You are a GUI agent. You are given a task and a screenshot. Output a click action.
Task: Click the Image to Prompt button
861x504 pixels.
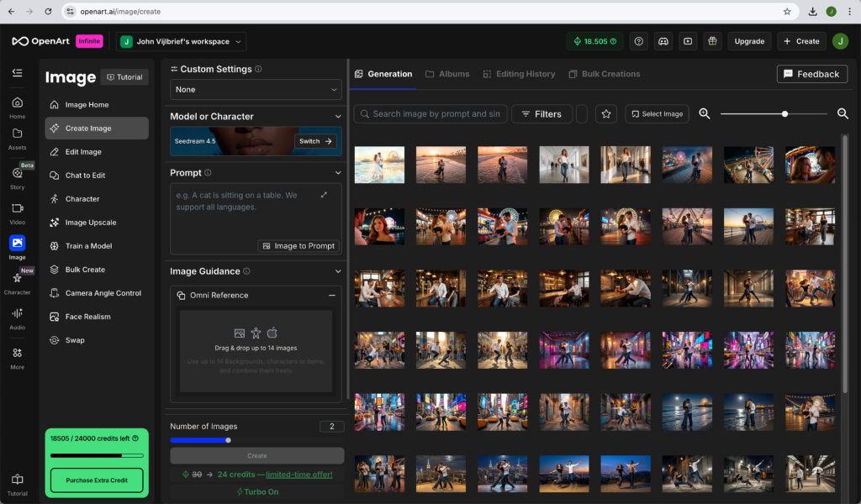point(298,246)
